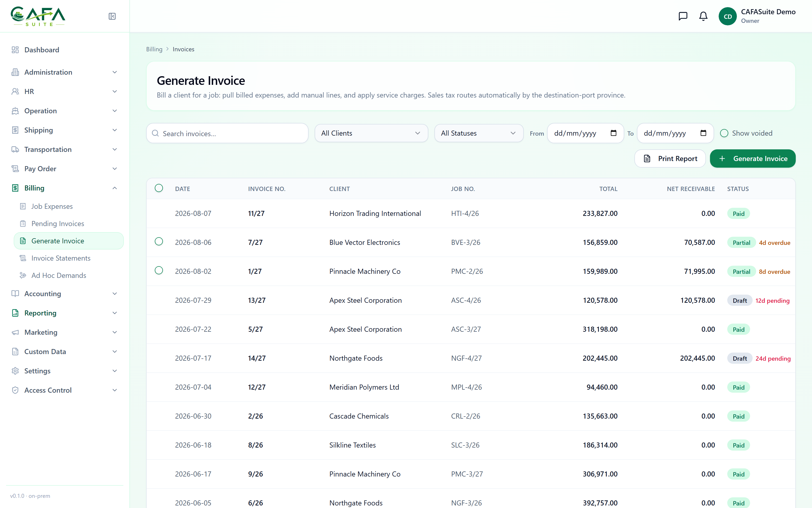812x508 pixels.
Task: Click the CD user avatar
Action: pyautogui.click(x=728, y=16)
